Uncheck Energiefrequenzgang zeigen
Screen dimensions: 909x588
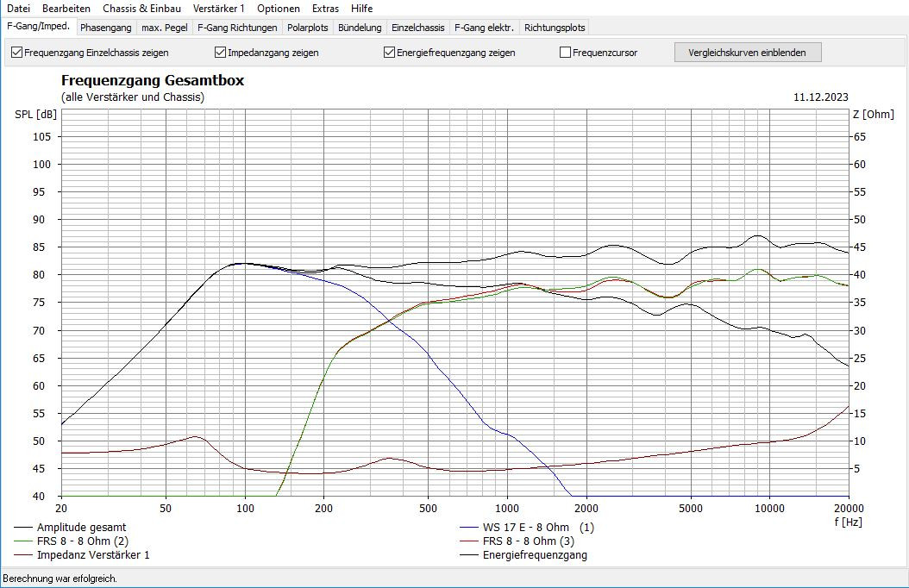[x=389, y=52]
